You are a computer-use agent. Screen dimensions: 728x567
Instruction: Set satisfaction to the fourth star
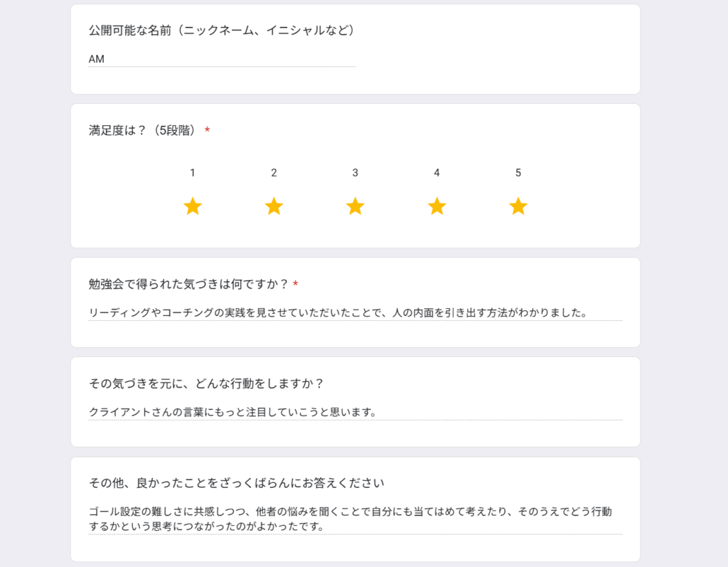click(437, 206)
